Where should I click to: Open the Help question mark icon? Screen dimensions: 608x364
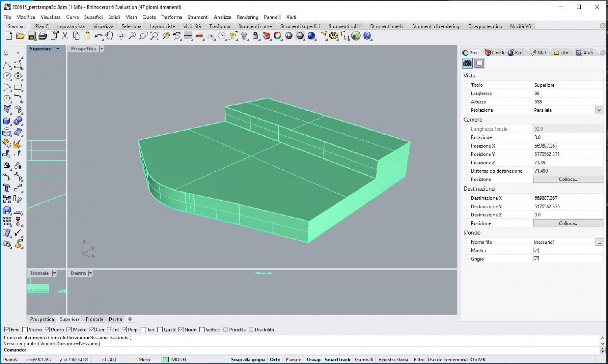367,36
